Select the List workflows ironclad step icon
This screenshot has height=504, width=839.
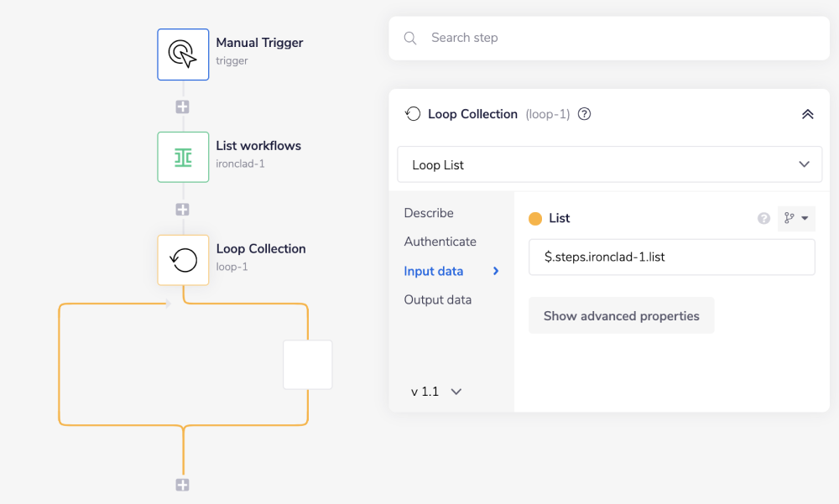[x=183, y=157]
